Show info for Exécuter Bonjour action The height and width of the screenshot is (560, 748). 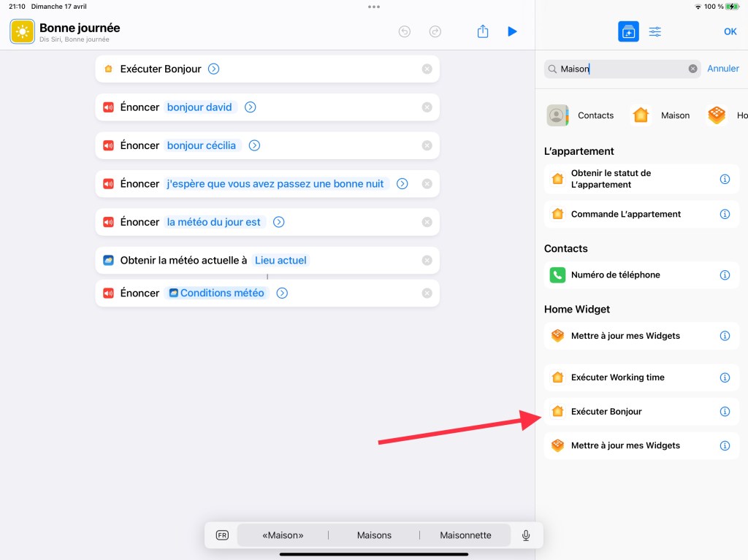click(725, 412)
